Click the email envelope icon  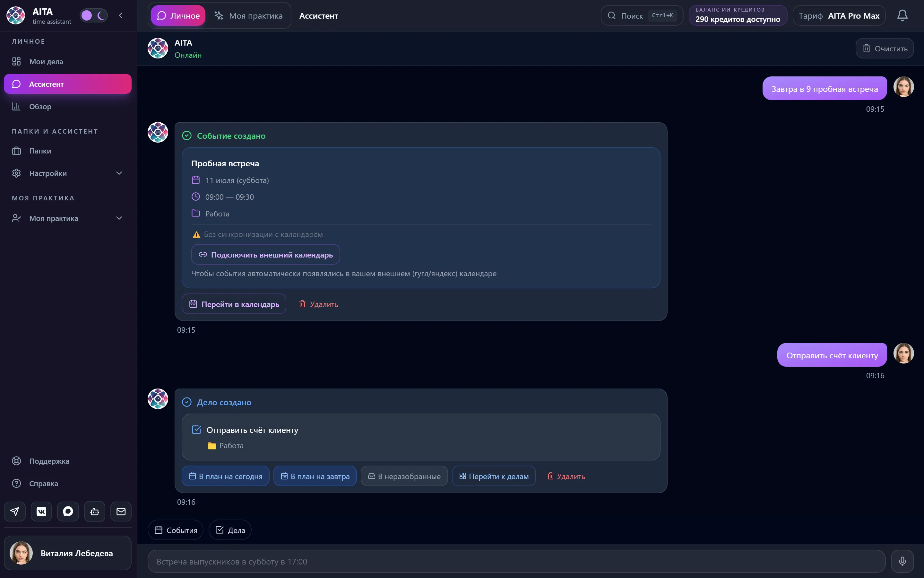click(121, 512)
